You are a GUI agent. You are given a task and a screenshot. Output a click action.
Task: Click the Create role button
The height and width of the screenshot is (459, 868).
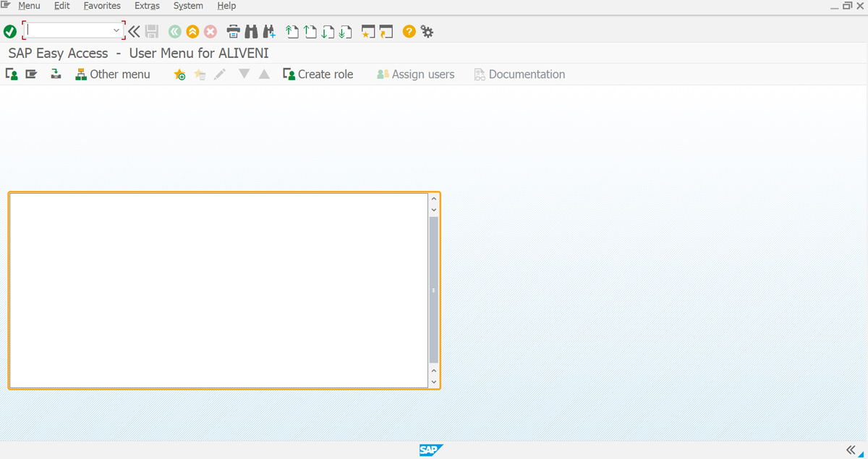click(x=318, y=74)
